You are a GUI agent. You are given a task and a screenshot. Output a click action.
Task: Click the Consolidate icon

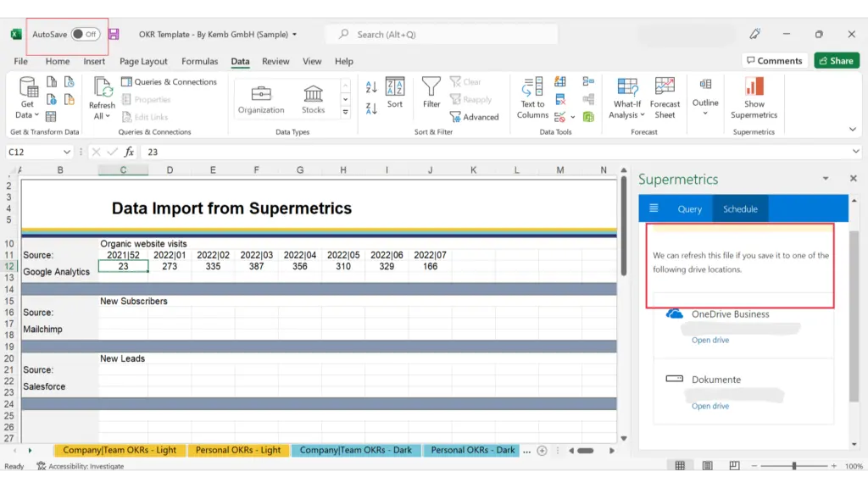588,82
